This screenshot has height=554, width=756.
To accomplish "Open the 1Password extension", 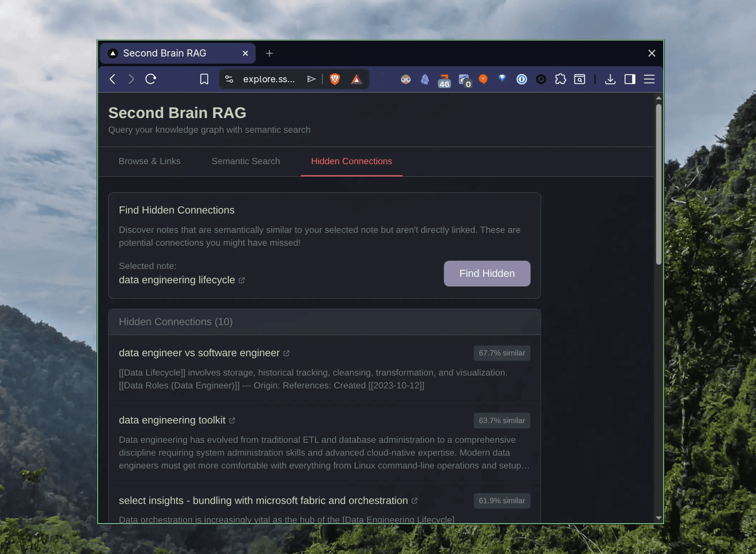I will click(x=522, y=79).
